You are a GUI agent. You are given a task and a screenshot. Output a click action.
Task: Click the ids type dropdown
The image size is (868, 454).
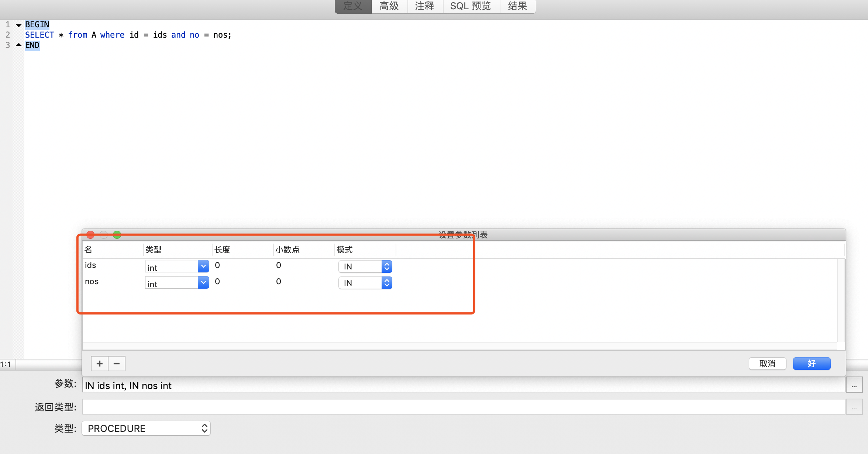(x=176, y=266)
